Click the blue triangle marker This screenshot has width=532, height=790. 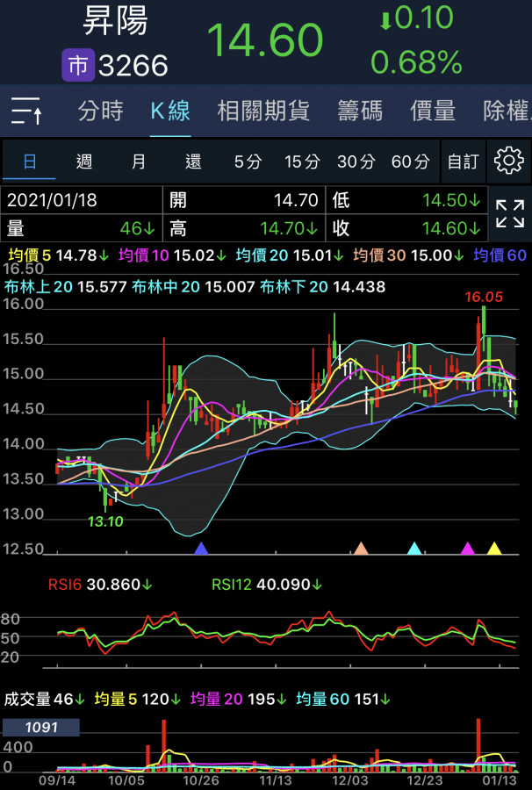pos(201,549)
